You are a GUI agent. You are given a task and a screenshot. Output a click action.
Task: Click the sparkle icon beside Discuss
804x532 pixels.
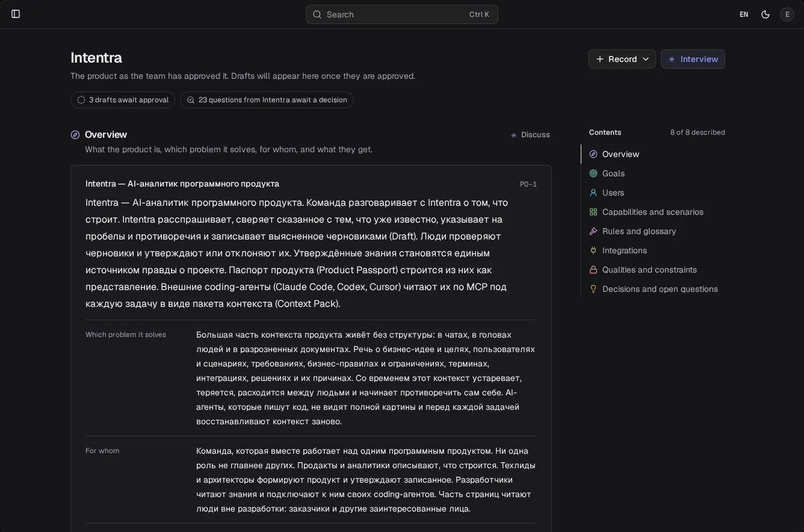pos(514,135)
